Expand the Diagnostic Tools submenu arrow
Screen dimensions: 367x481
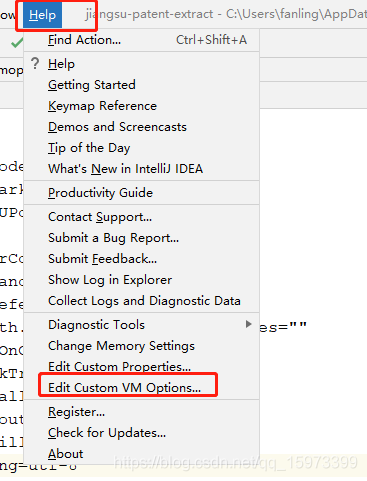[248, 324]
